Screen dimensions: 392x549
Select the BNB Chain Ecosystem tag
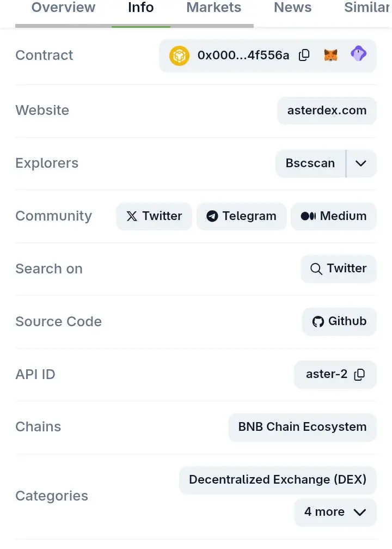(302, 427)
